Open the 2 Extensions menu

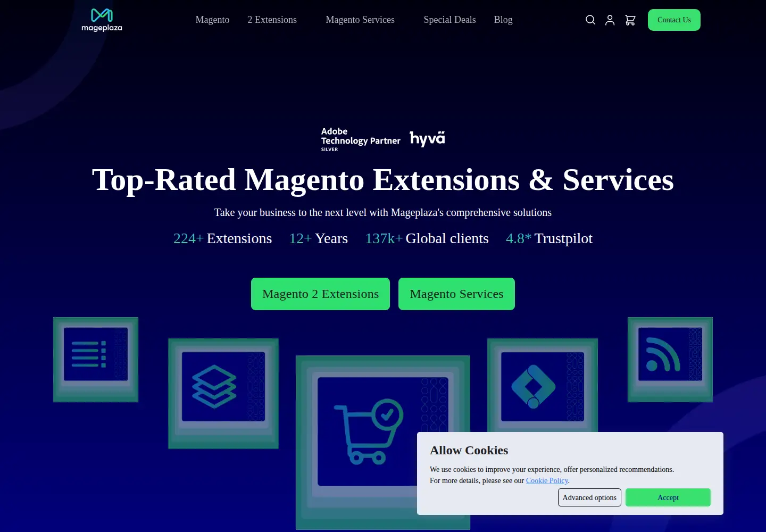pyautogui.click(x=272, y=20)
